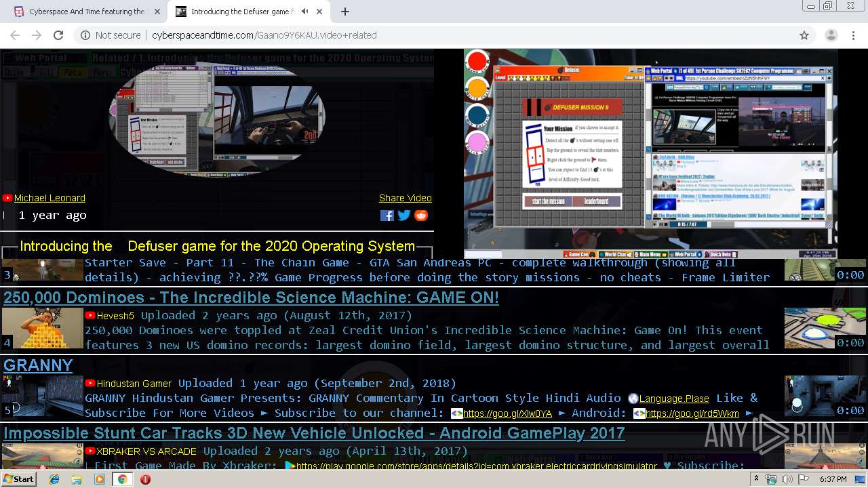868x488 pixels.
Task: Click the red circle in the video player
Action: pyautogui.click(x=477, y=62)
